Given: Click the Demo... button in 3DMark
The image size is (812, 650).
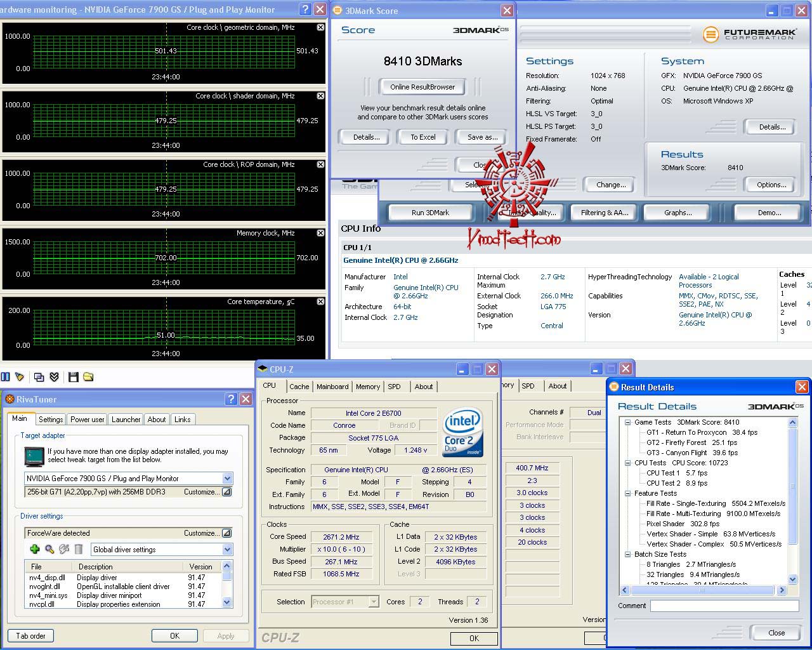Looking at the screenshot, I should [769, 213].
